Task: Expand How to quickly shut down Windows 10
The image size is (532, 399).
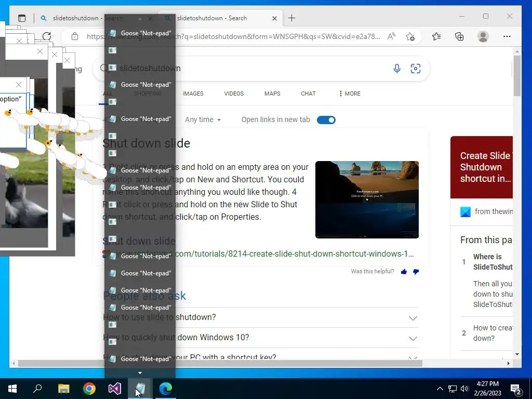Action: point(260,338)
